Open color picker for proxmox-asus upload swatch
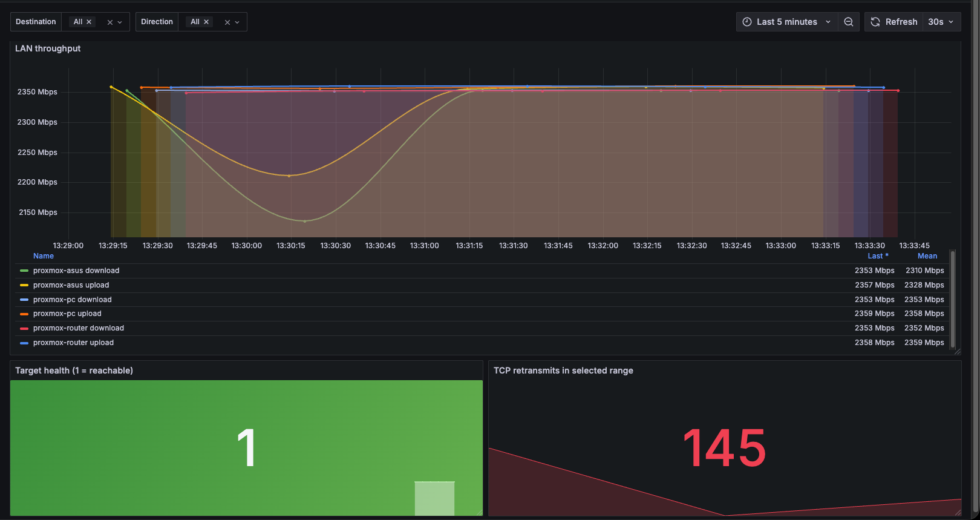The width and height of the screenshot is (980, 520). click(x=24, y=285)
